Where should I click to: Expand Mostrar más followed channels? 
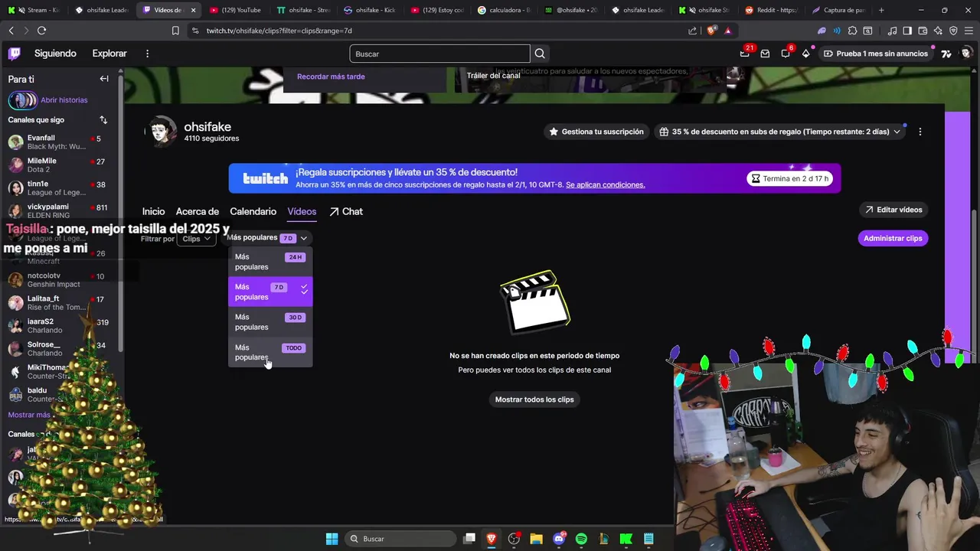(29, 415)
